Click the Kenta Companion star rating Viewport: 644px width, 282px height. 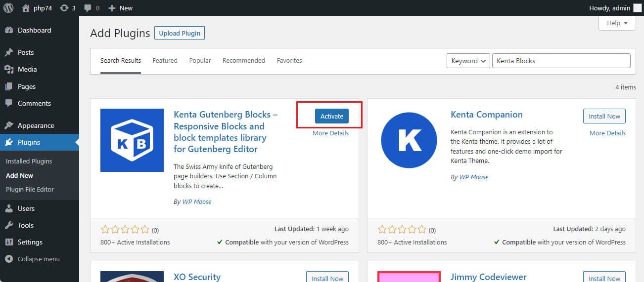[x=402, y=230]
